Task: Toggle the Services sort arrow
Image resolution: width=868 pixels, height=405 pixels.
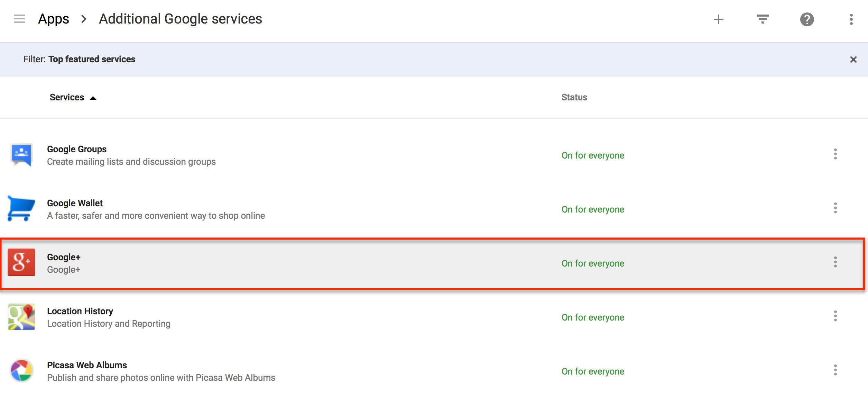Action: pyautogui.click(x=93, y=98)
